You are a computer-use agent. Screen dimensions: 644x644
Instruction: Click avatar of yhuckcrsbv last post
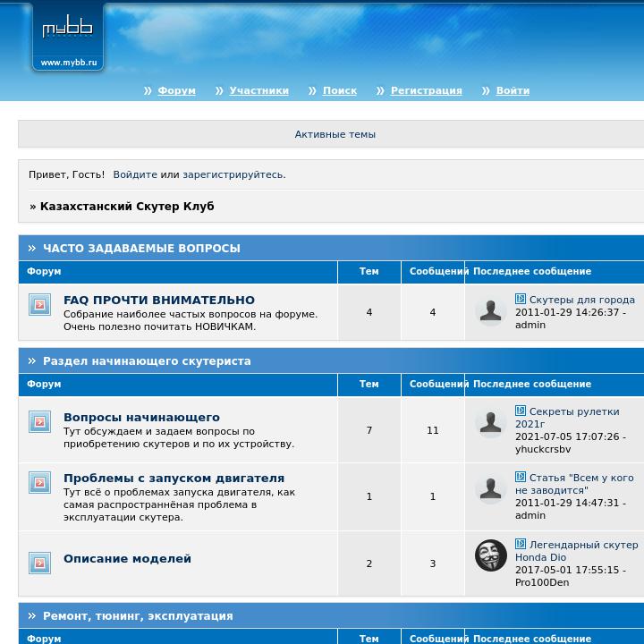(491, 422)
